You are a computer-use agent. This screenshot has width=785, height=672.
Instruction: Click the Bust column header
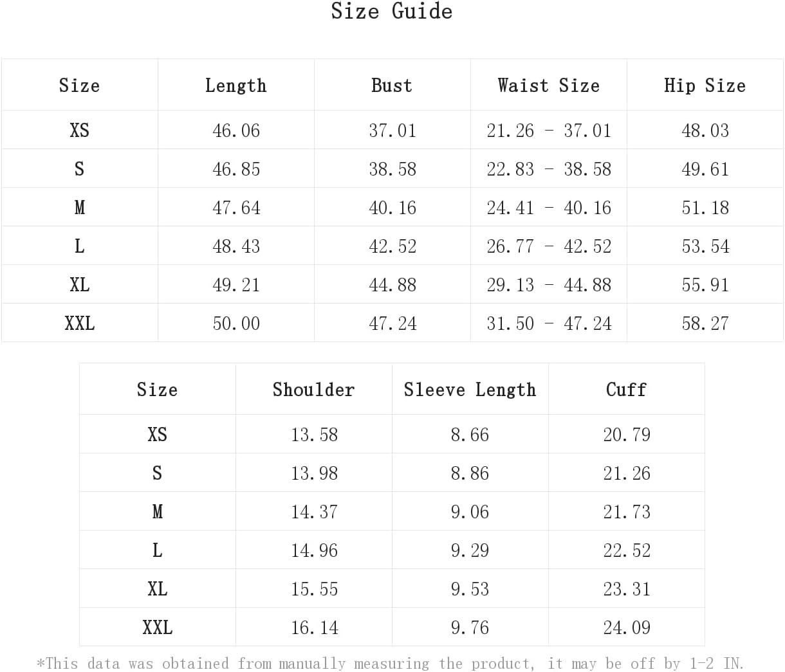coord(392,86)
